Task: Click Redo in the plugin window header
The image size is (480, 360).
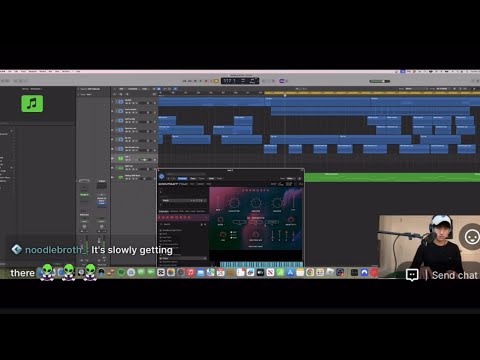Action: [219, 178]
